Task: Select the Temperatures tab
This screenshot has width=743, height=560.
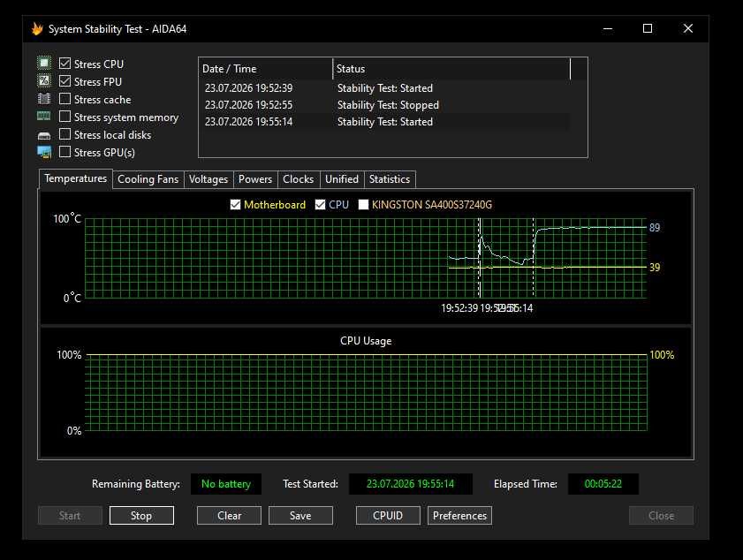Action: tap(76, 178)
